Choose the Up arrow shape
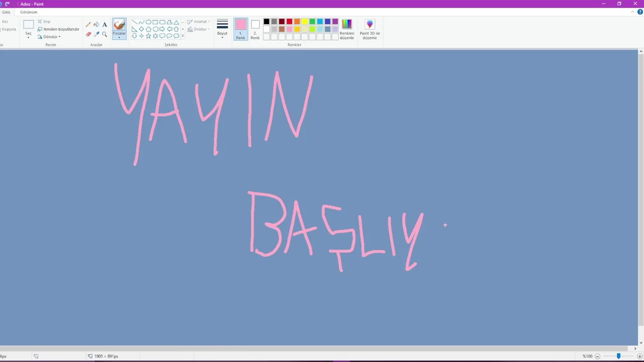The height and width of the screenshot is (362, 644). 176,29
